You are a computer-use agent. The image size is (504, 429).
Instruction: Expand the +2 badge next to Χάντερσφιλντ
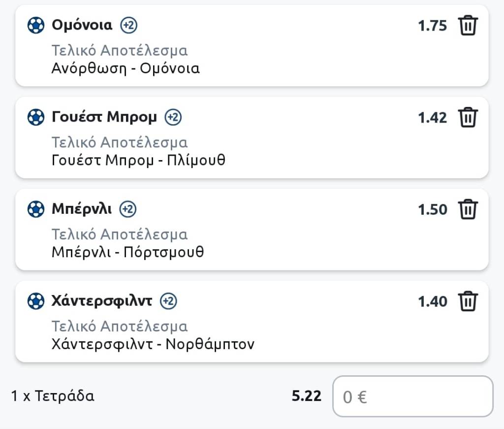(x=168, y=301)
